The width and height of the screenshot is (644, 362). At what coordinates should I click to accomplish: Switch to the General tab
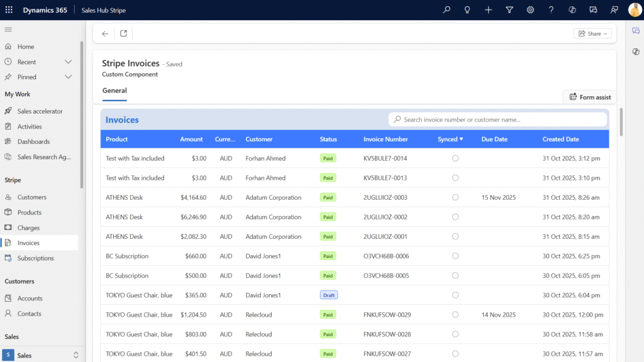114,90
